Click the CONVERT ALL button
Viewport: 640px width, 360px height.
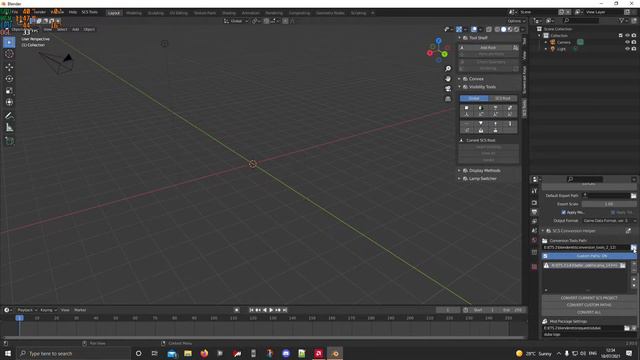coord(589,312)
